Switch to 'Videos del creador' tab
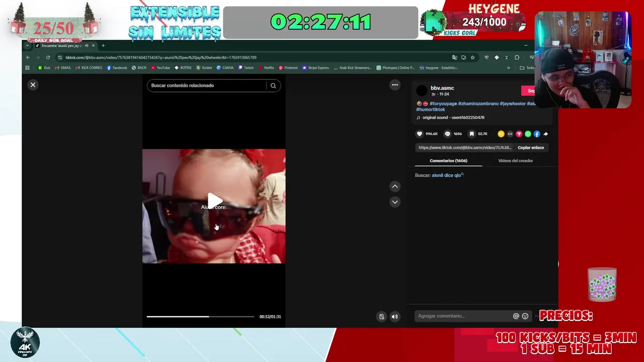This screenshot has height=362, width=644. (515, 161)
